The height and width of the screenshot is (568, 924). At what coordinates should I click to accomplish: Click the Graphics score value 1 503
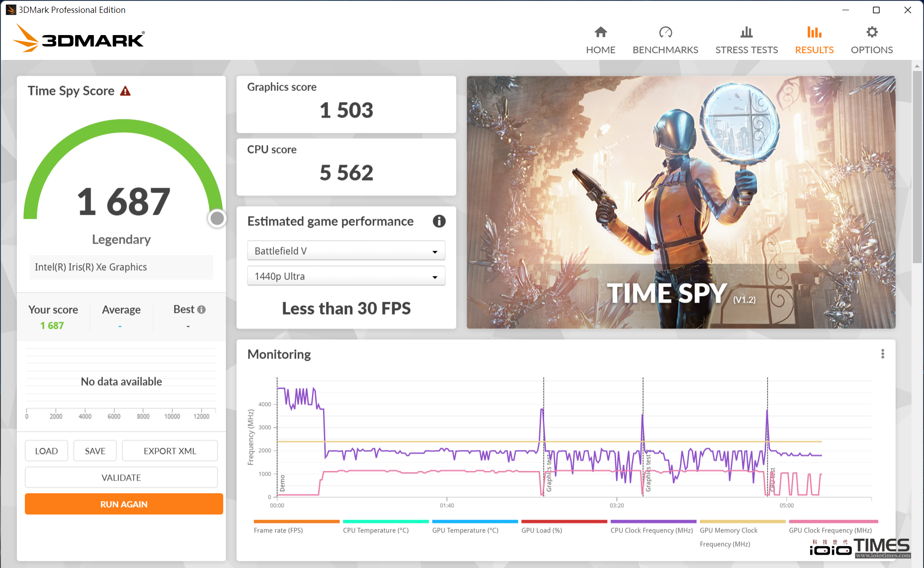346,110
